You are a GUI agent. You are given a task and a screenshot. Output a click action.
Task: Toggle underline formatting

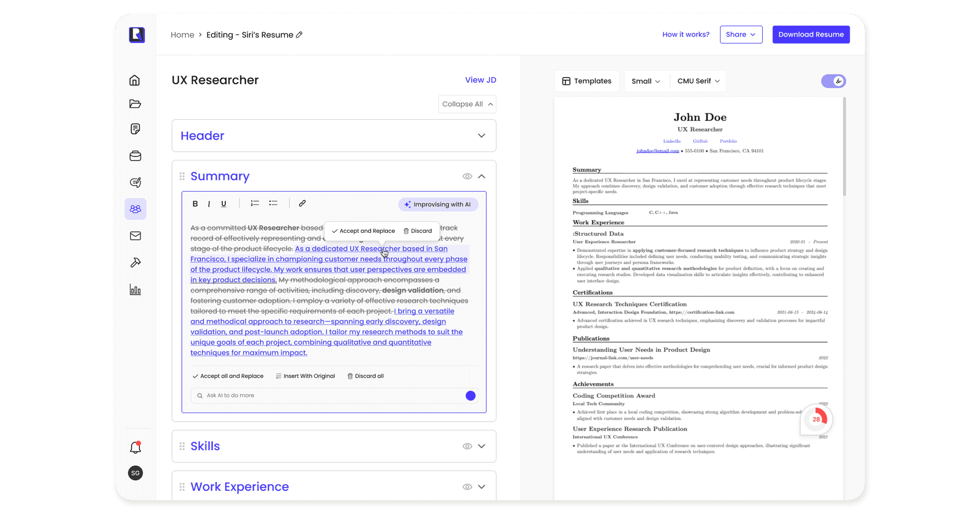click(224, 204)
